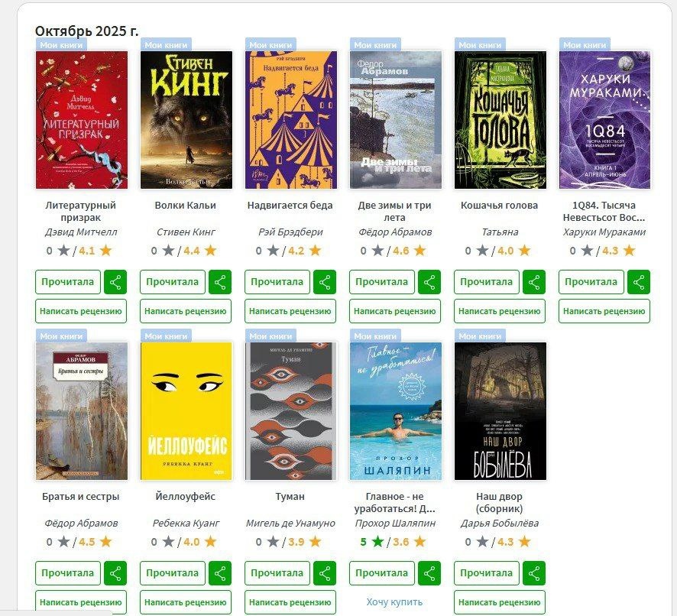Image resolution: width=677 pixels, height=616 pixels.
Task: Click the Прочитала button for Волки Кальи
Action: 172,282
